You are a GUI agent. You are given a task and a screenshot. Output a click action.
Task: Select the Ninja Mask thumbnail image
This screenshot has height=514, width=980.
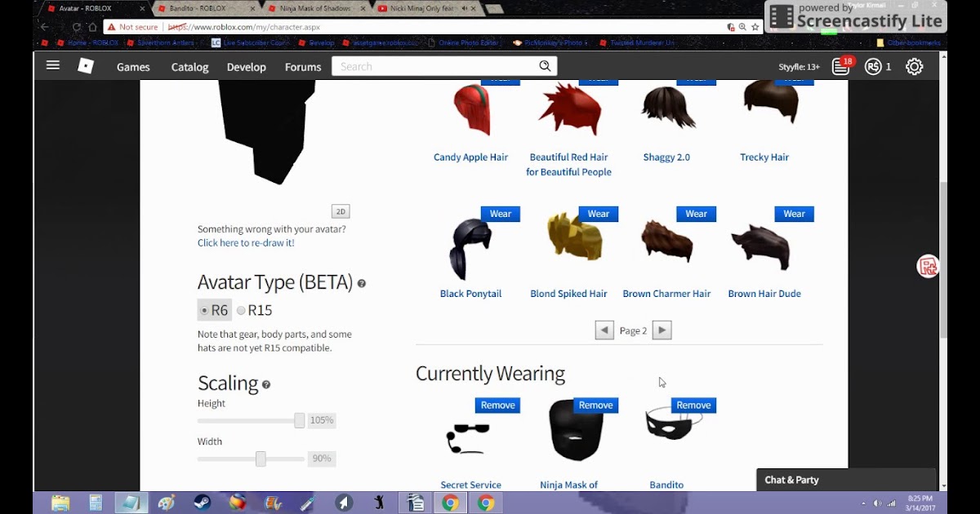click(575, 430)
